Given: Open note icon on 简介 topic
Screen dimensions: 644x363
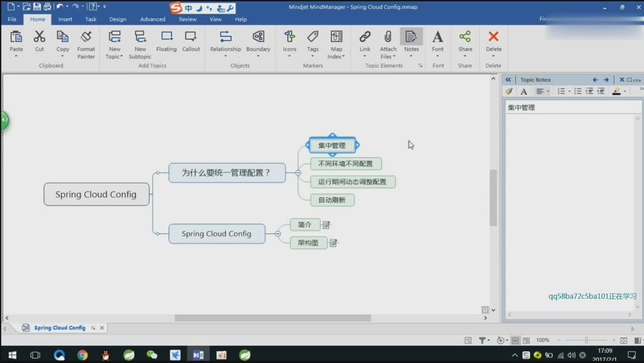Looking at the screenshot, I should (x=327, y=225).
